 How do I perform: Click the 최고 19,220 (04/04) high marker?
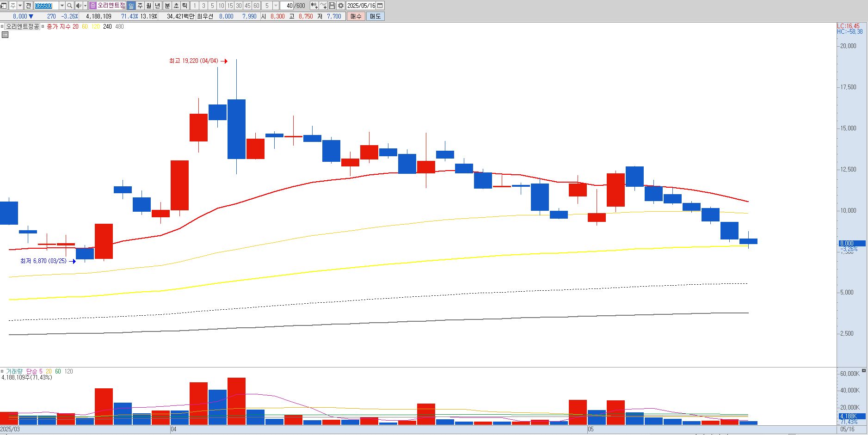198,61
